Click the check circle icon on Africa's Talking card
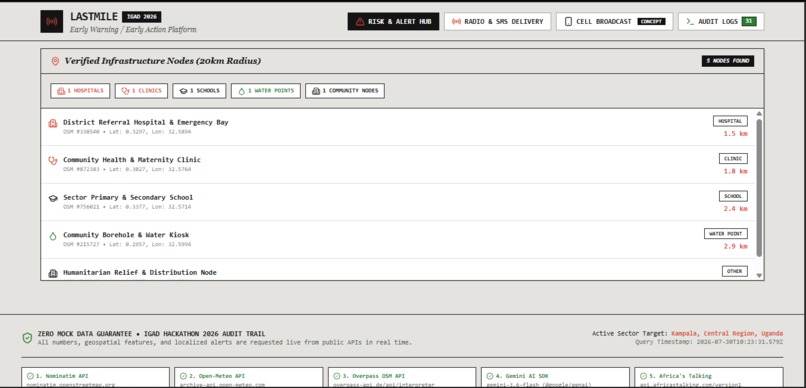This screenshot has height=388, width=806. (x=643, y=376)
